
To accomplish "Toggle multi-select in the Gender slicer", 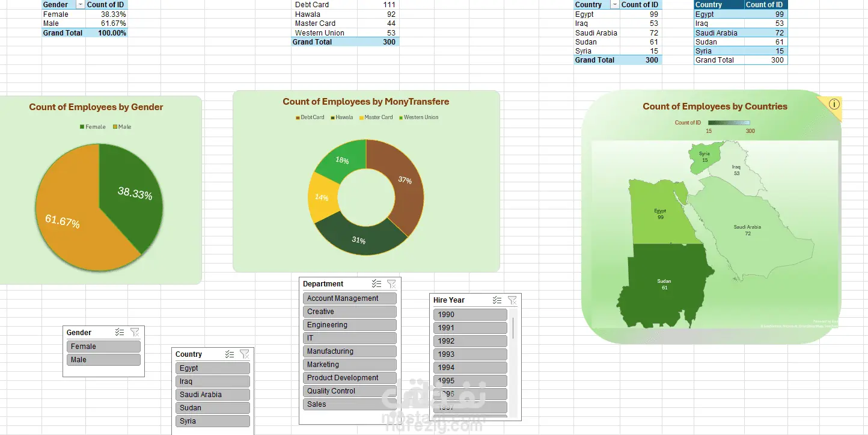I will (120, 332).
